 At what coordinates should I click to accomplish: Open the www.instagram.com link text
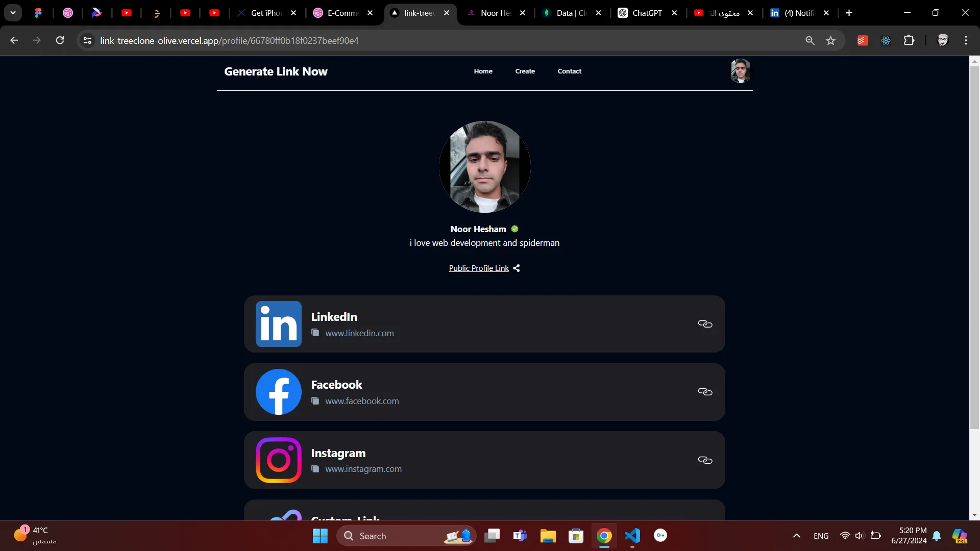(363, 469)
